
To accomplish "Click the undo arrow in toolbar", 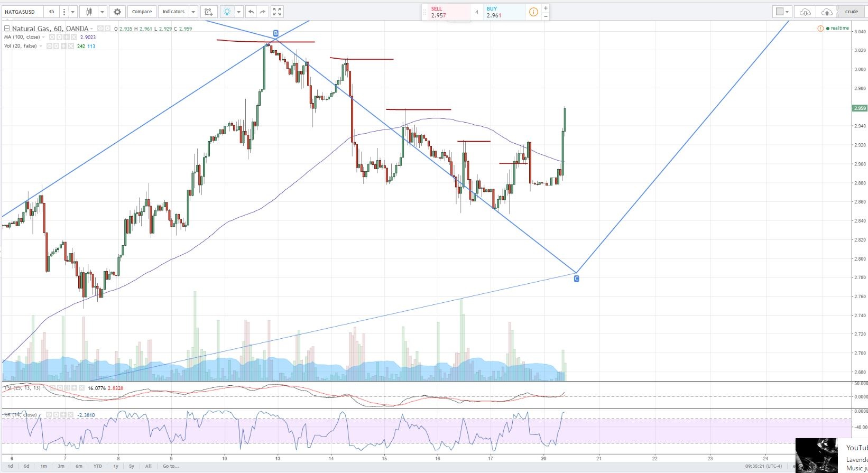I will (251, 12).
